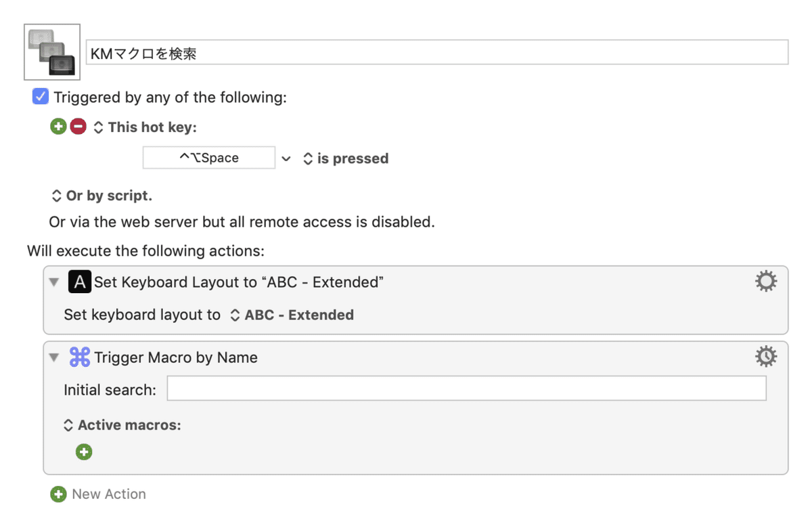
Task: Open the "Or by script" popup
Action: (x=101, y=196)
